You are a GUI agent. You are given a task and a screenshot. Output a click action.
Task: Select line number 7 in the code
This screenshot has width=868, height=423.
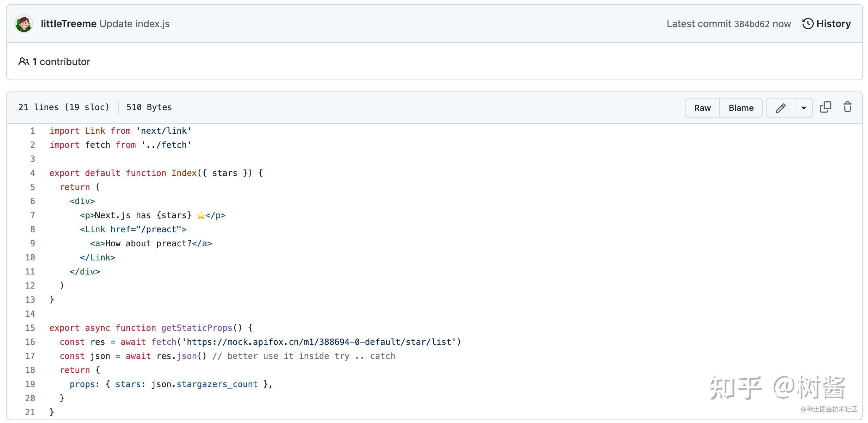coord(32,215)
